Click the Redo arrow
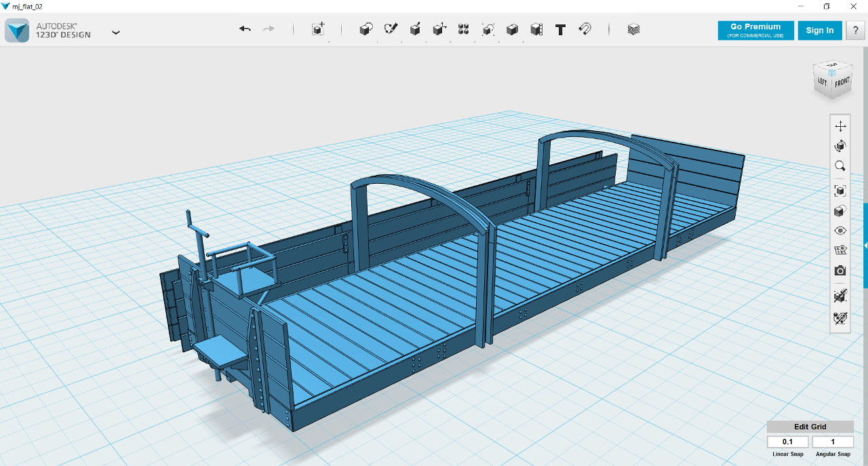This screenshot has height=466, width=868. click(269, 29)
